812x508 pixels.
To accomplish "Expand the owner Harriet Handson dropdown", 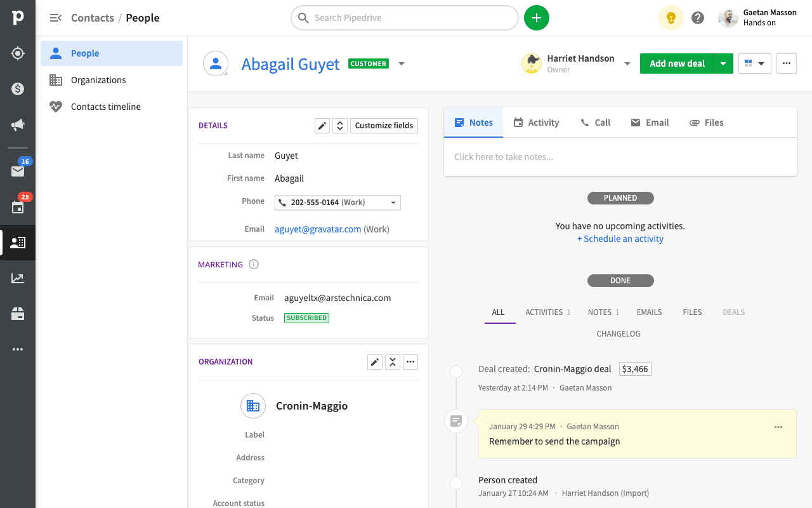I will [x=627, y=63].
